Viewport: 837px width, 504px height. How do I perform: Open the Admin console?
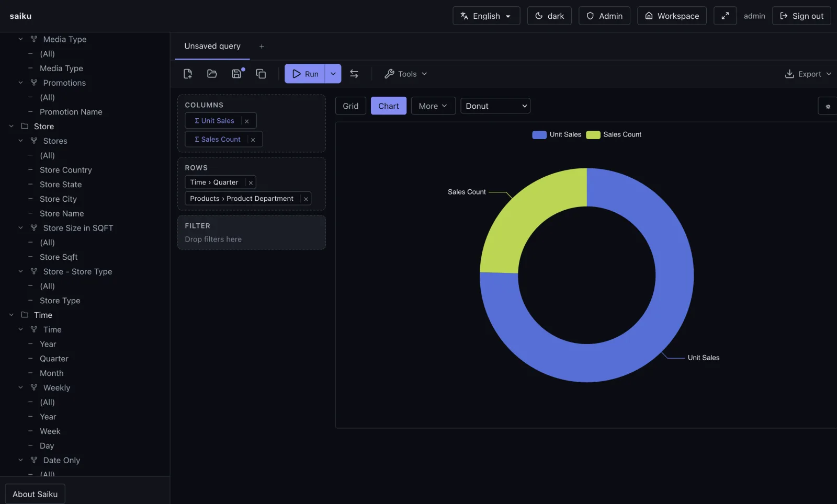pyautogui.click(x=604, y=16)
